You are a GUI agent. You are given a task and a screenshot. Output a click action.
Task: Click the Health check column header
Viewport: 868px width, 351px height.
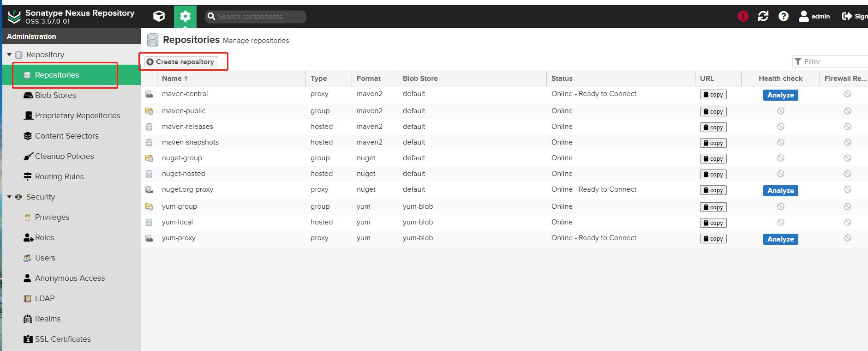click(x=780, y=79)
